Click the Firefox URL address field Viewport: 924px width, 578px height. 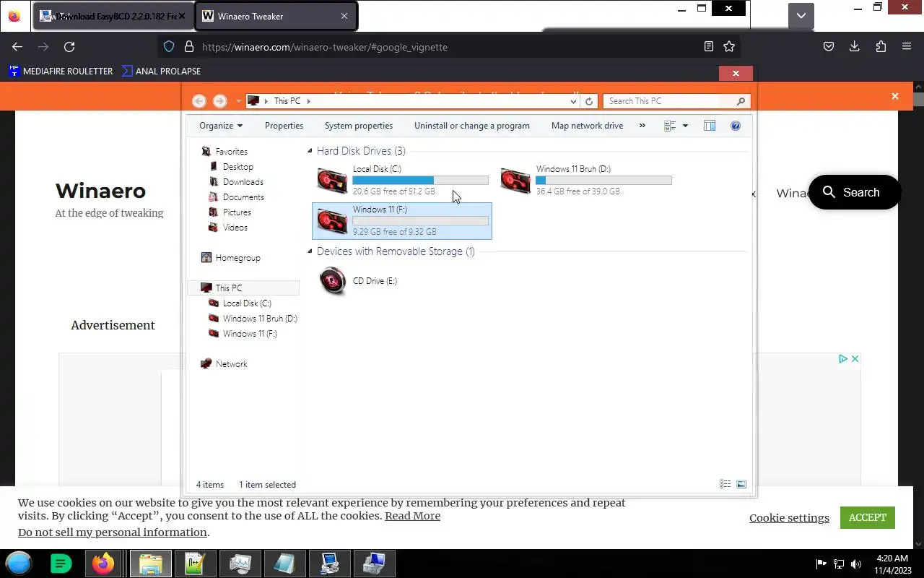coord(448,47)
